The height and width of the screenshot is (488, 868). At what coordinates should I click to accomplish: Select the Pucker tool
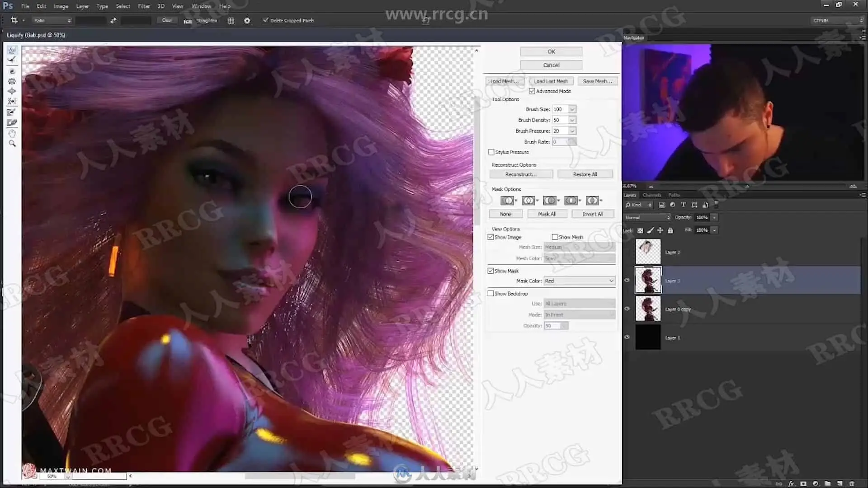click(12, 81)
